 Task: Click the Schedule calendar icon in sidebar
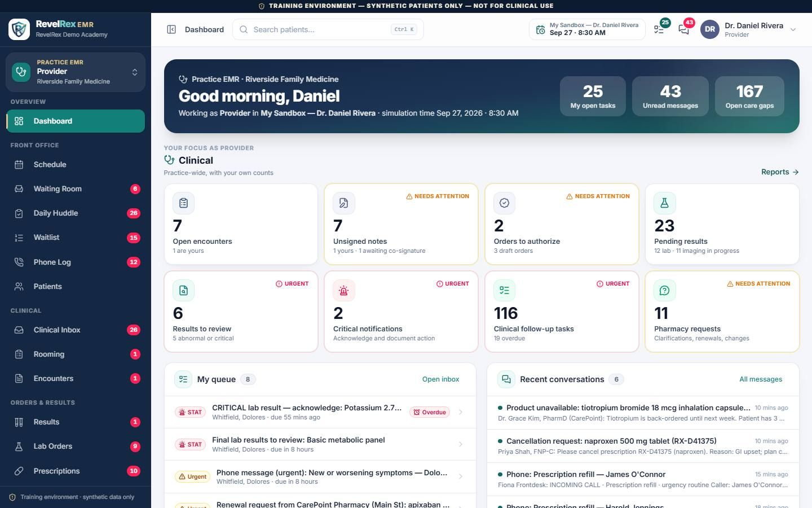point(19,165)
